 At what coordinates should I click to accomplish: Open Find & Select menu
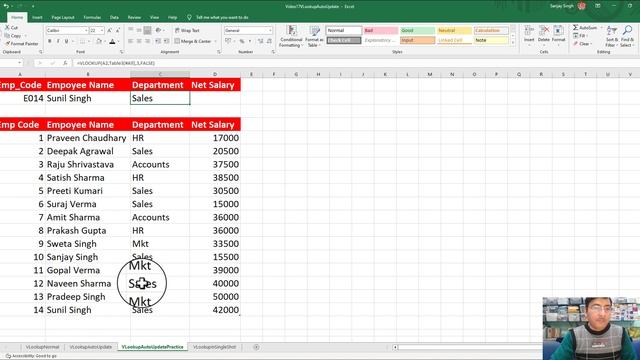627,36
